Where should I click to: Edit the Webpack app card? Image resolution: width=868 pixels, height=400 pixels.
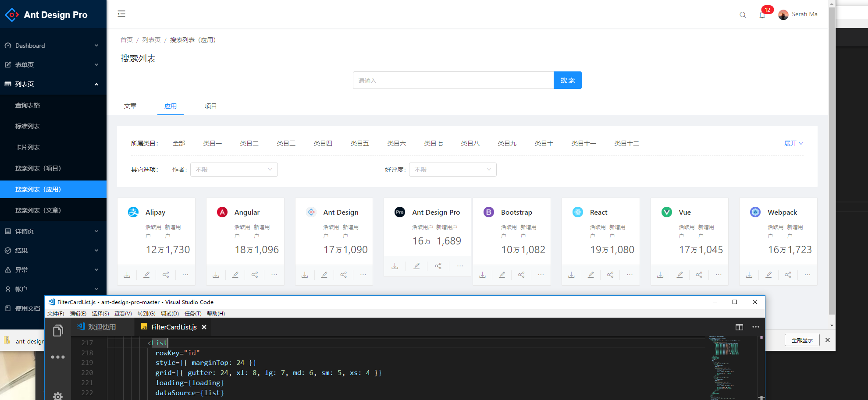click(x=769, y=275)
